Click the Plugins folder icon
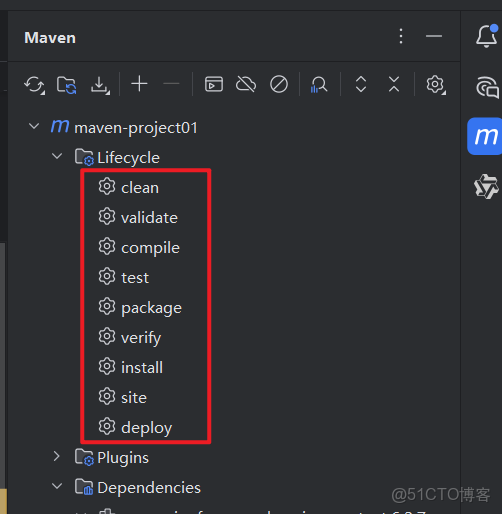Screen dimensions: 502x514 pyautogui.click(x=84, y=457)
